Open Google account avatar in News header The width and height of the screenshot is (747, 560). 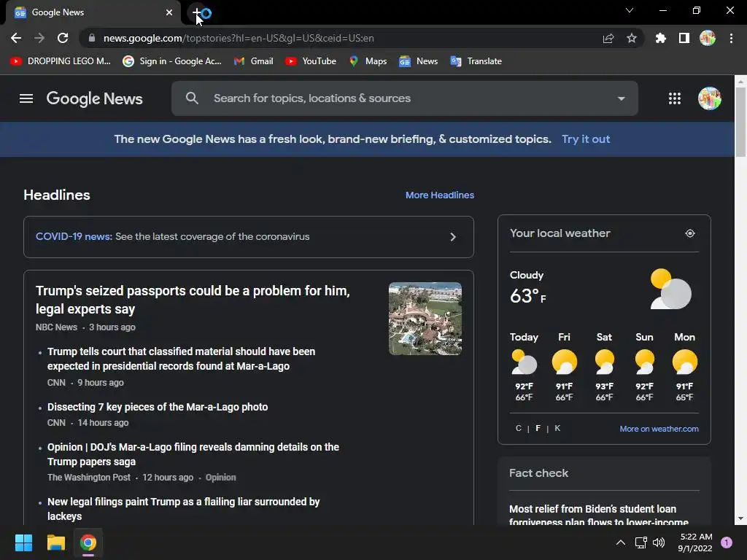click(709, 98)
